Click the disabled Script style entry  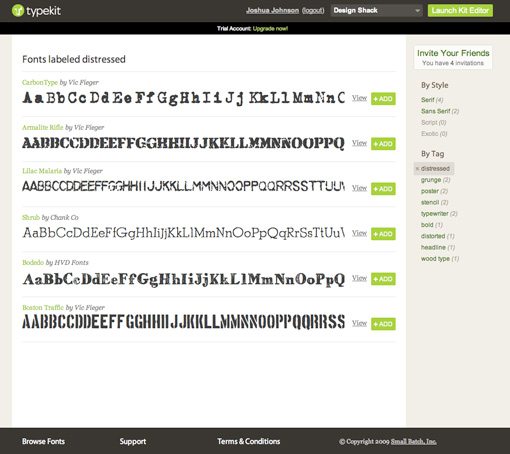click(434, 122)
